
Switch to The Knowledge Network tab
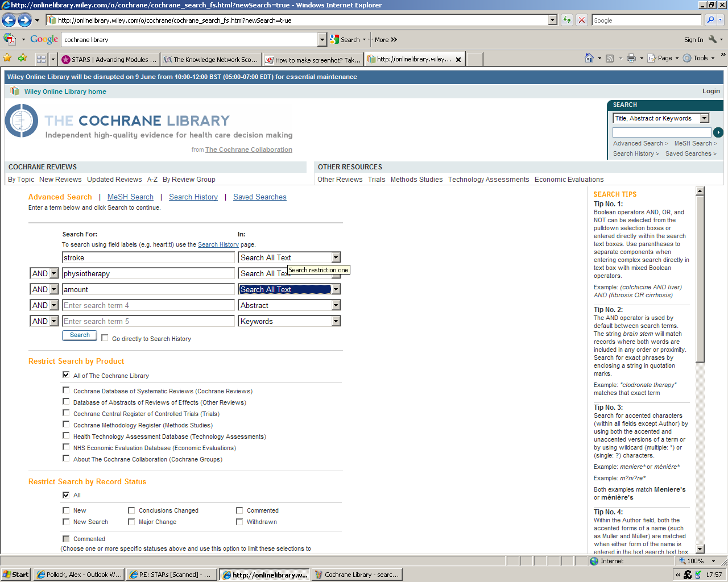point(210,59)
